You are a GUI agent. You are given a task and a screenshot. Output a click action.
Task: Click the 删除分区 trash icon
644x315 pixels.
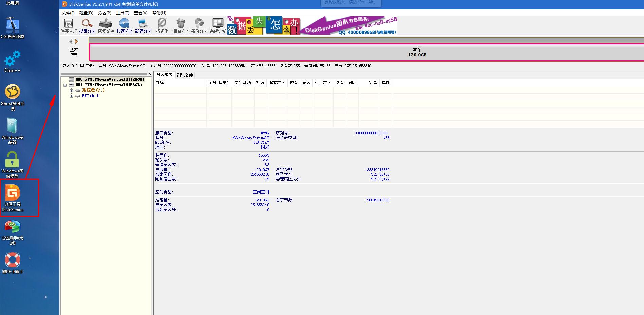point(181,26)
